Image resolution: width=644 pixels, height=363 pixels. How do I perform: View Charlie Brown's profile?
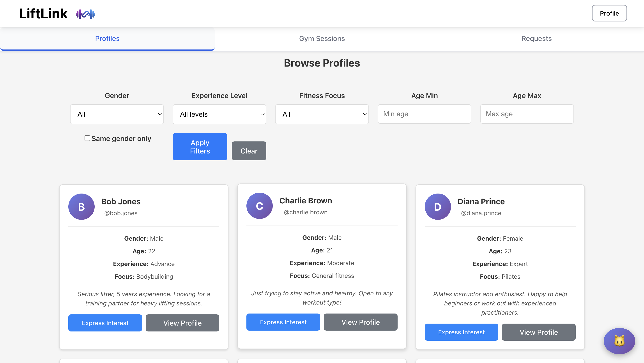click(x=360, y=322)
